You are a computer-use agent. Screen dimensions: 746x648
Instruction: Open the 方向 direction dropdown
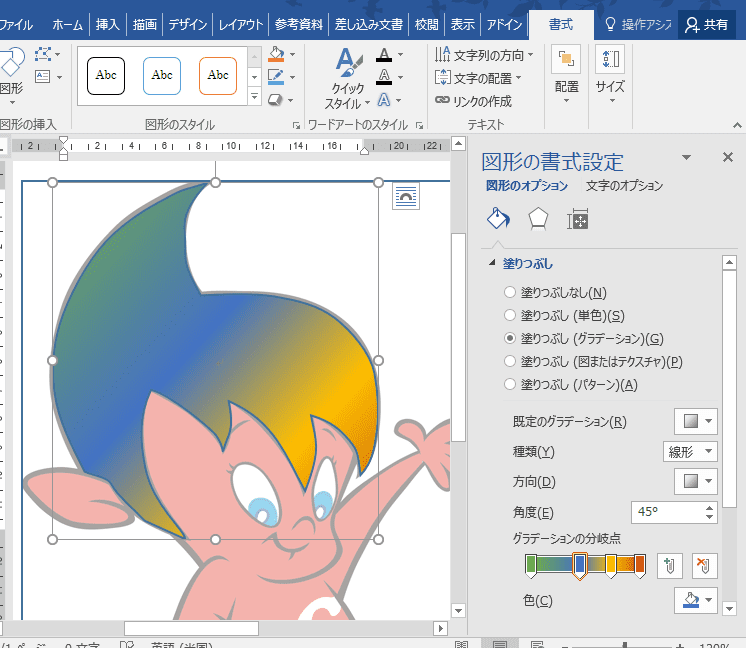coord(696,481)
